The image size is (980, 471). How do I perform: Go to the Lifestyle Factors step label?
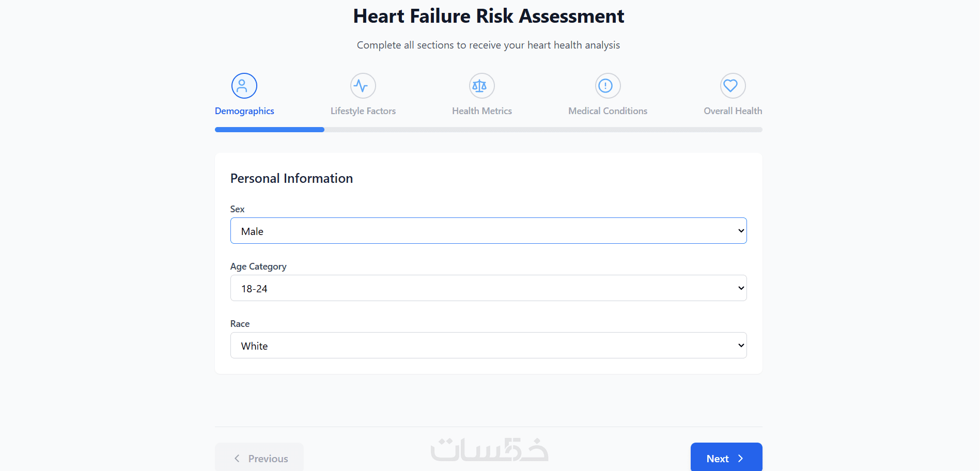pos(363,111)
